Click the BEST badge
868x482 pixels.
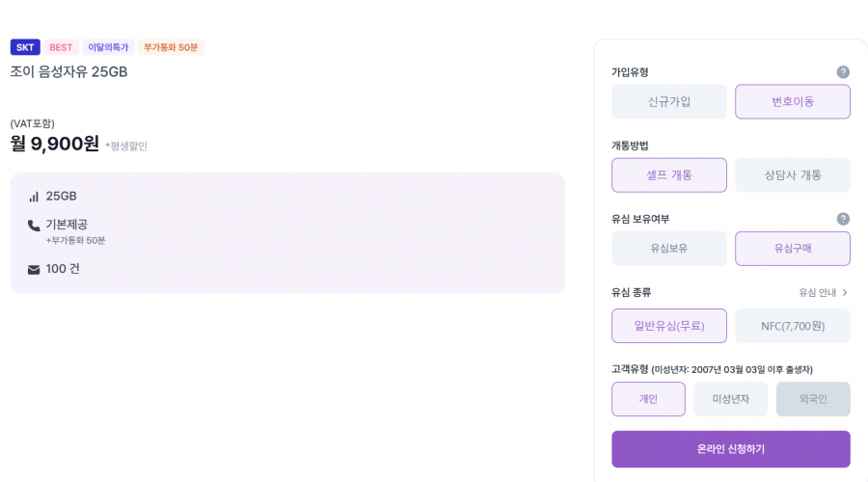pos(61,47)
